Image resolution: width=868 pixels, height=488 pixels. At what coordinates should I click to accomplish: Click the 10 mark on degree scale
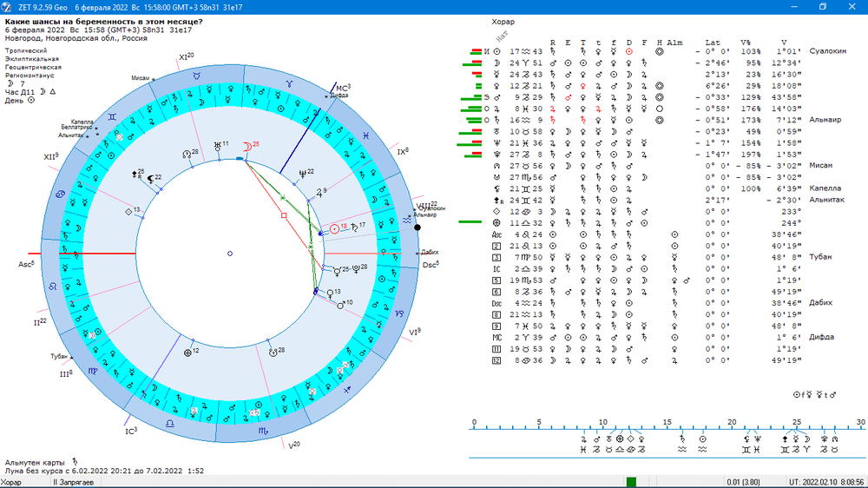coord(602,422)
